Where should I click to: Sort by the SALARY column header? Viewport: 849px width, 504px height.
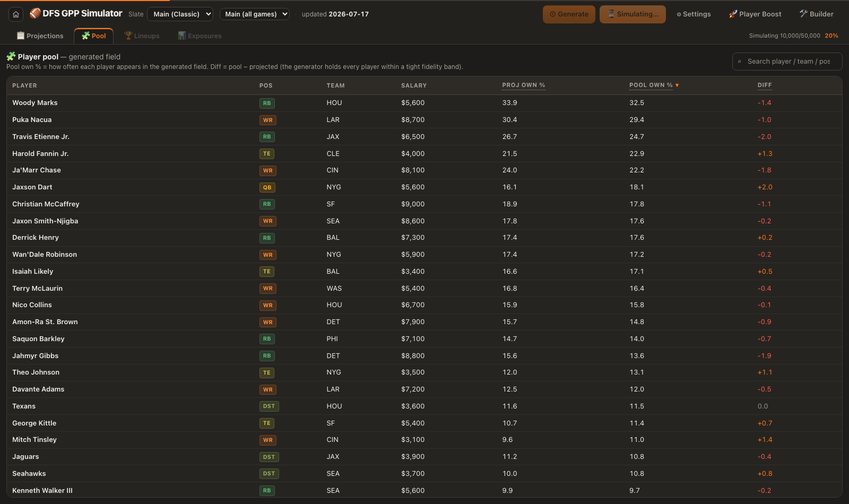point(414,85)
